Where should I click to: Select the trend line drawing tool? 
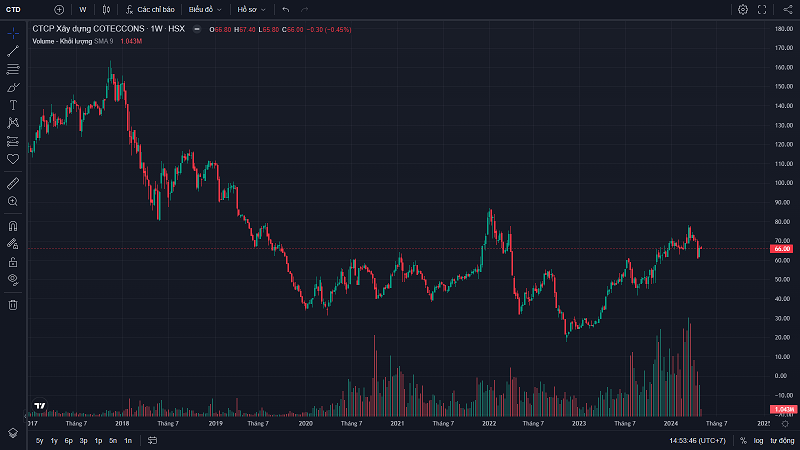(13, 51)
